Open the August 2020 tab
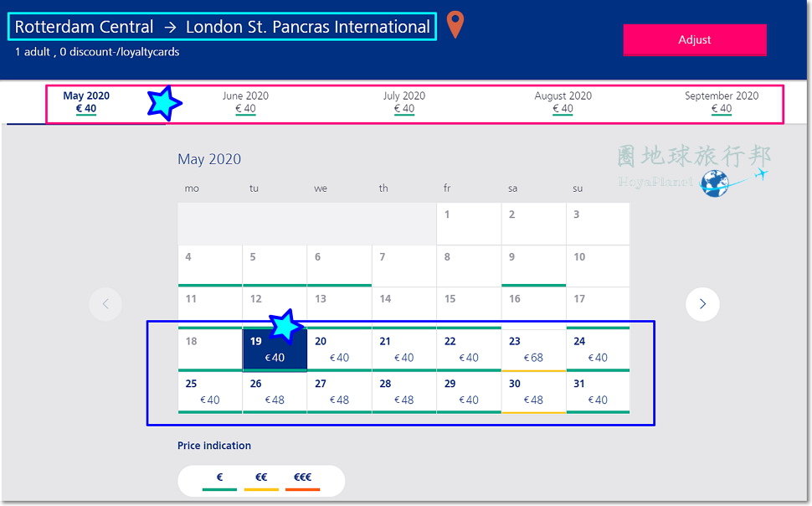Viewport: 812px width, 506px height. 563,102
